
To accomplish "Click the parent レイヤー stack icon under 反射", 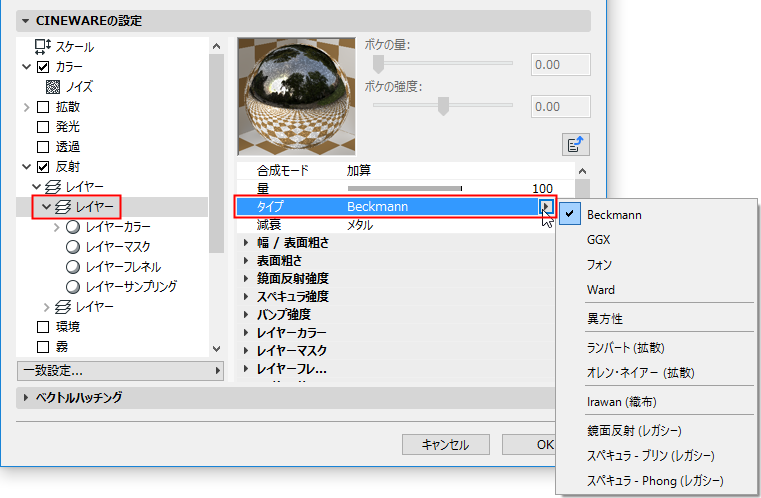I will 53,186.
